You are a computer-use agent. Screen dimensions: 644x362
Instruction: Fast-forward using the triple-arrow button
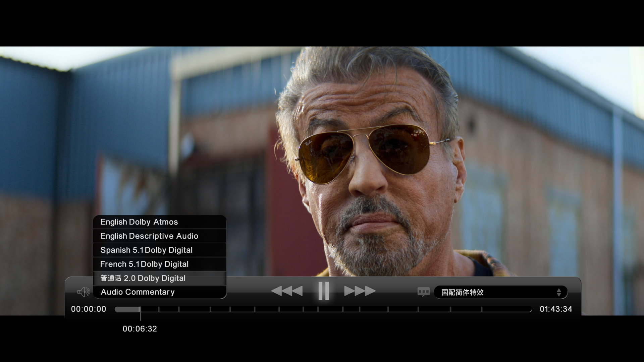click(360, 291)
